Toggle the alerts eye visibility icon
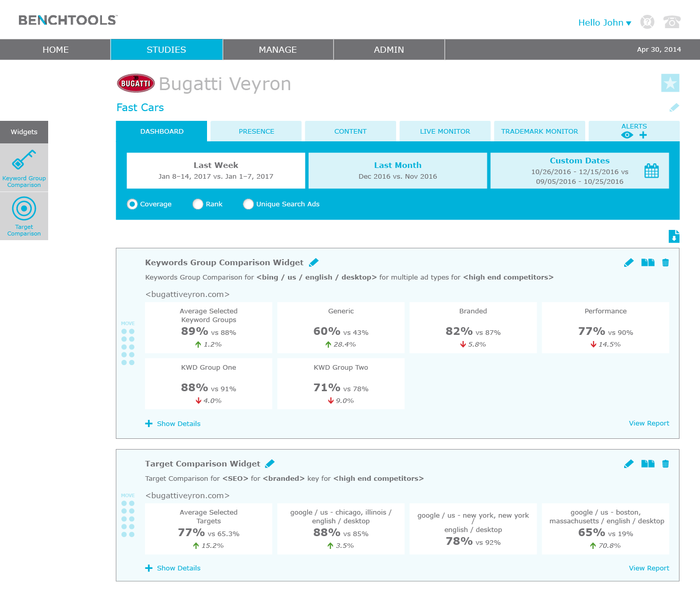The width and height of the screenshot is (700, 595). click(627, 135)
